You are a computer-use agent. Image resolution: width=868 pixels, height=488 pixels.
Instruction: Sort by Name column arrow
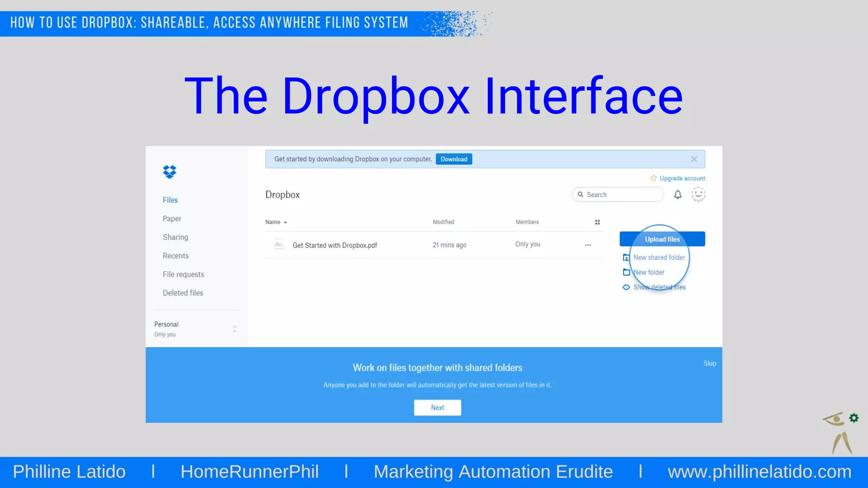point(285,222)
